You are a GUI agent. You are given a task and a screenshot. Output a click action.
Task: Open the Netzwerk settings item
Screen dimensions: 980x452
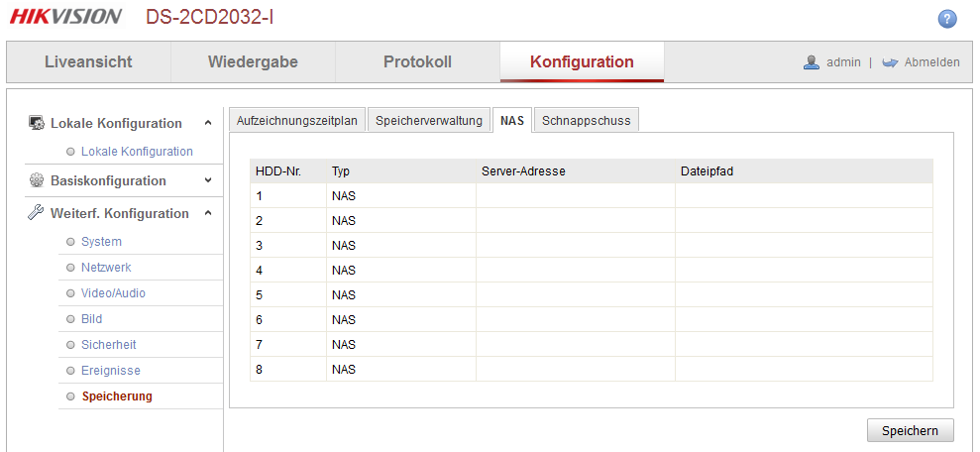[x=106, y=268]
